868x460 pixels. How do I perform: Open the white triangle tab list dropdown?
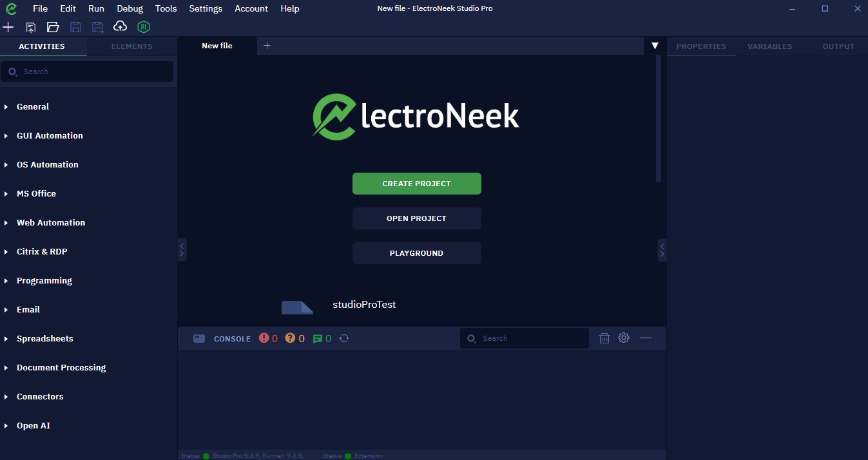(655, 46)
